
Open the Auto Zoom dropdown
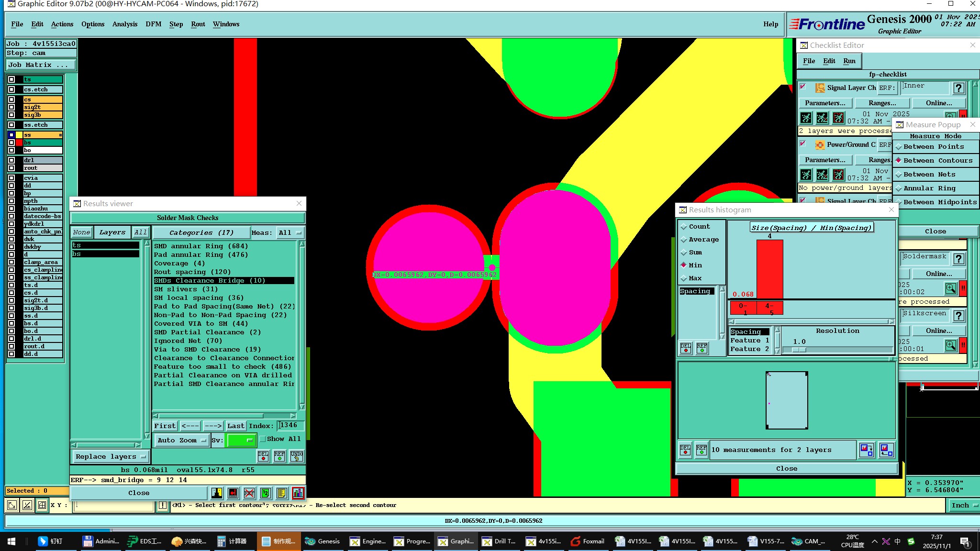pyautogui.click(x=181, y=440)
